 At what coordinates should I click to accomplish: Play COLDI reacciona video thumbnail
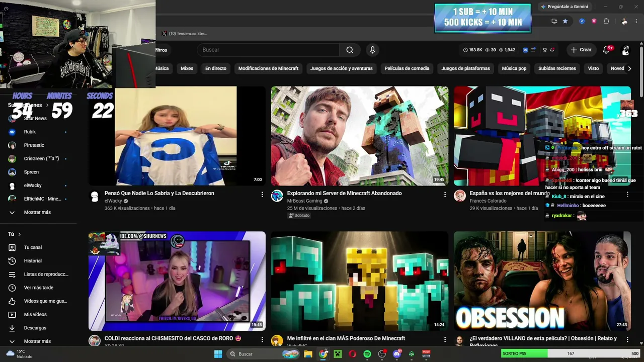(x=177, y=281)
